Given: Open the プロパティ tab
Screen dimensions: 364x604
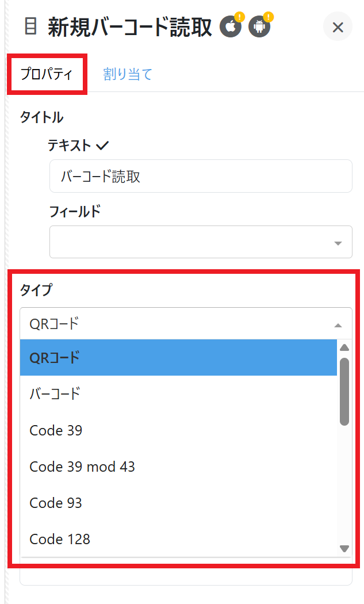Looking at the screenshot, I should (47, 74).
